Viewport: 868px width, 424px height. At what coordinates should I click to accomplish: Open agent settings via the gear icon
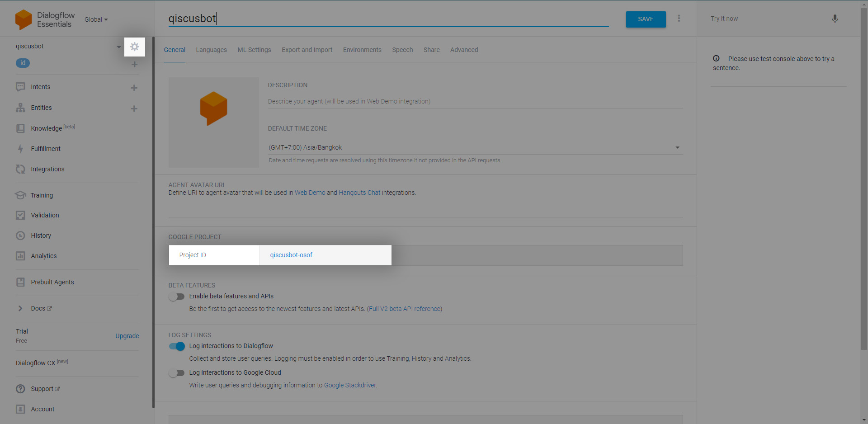(134, 47)
